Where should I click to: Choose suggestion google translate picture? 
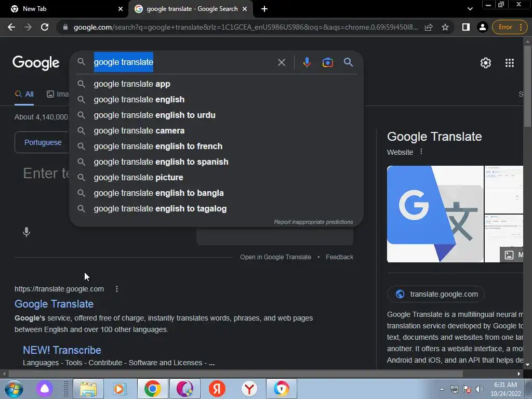pos(217,178)
